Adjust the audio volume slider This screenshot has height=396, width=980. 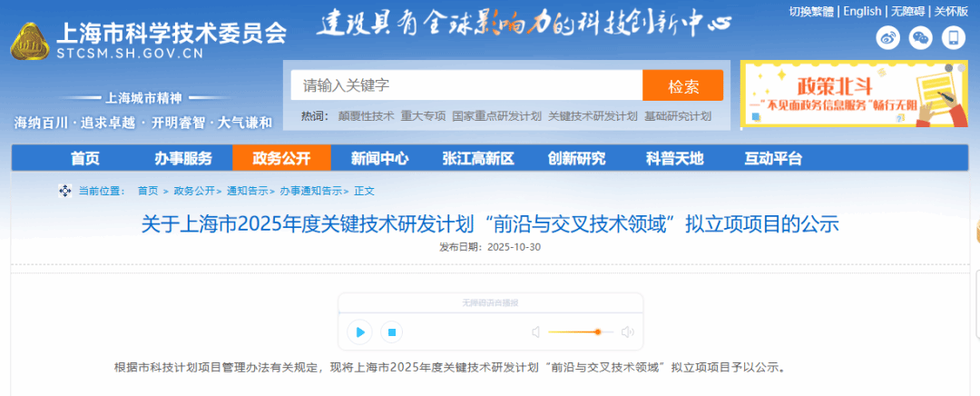pos(580,332)
